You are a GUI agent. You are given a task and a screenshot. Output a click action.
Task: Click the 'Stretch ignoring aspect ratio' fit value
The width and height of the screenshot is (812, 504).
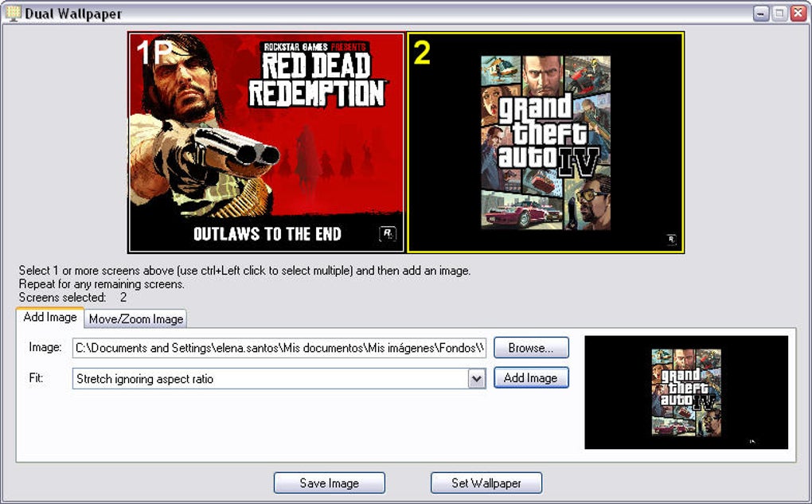click(145, 379)
